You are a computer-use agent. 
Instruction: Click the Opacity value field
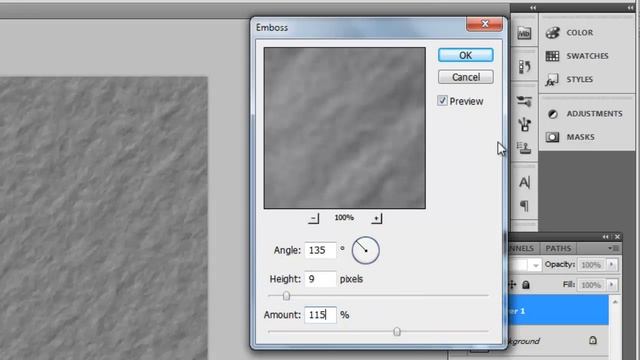tap(591, 265)
